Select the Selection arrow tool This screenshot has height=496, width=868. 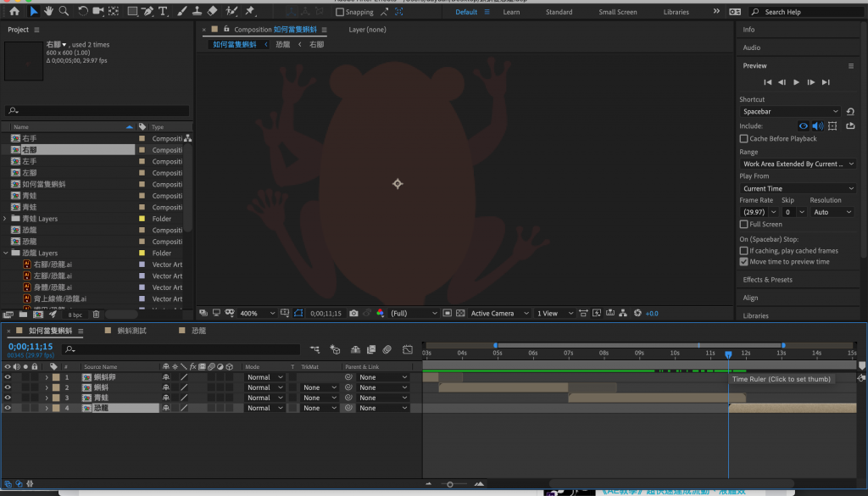click(33, 11)
